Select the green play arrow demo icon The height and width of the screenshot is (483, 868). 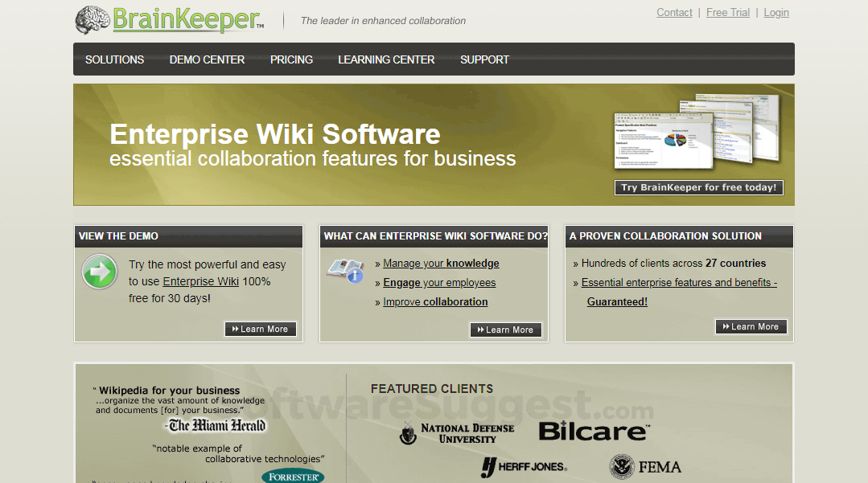pos(99,272)
